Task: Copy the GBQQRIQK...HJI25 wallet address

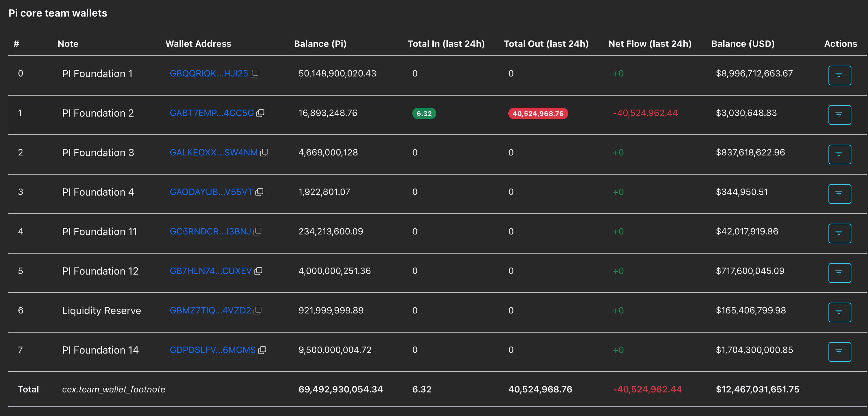Action: click(255, 73)
